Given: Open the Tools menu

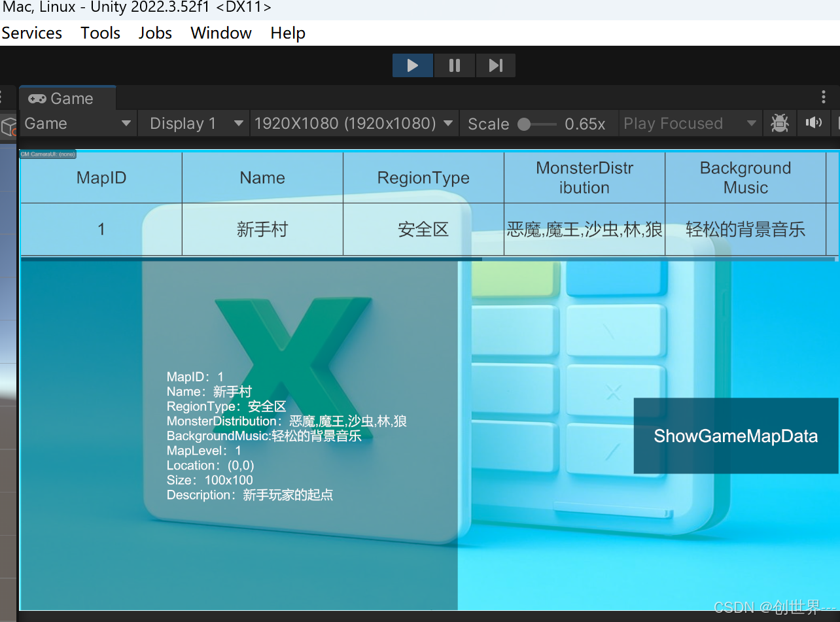Looking at the screenshot, I should (100, 33).
